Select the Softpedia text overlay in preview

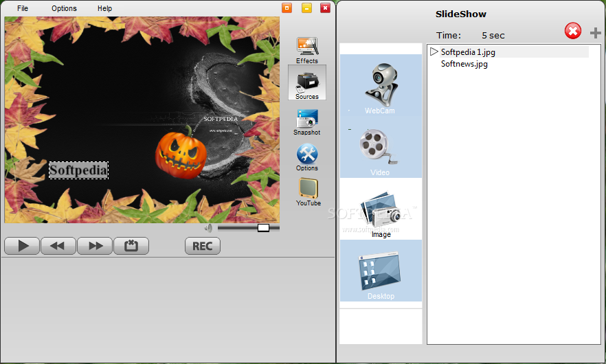[78, 170]
